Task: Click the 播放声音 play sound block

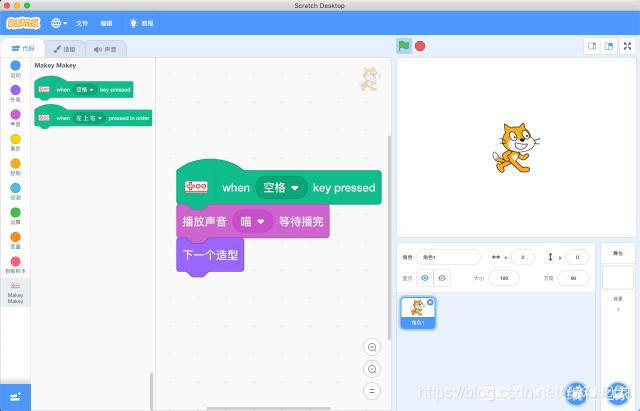Action: [x=253, y=222]
